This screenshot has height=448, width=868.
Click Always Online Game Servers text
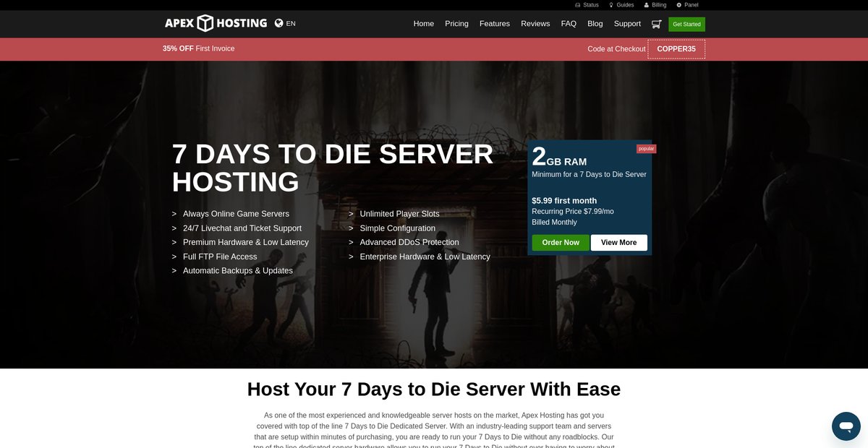click(236, 214)
